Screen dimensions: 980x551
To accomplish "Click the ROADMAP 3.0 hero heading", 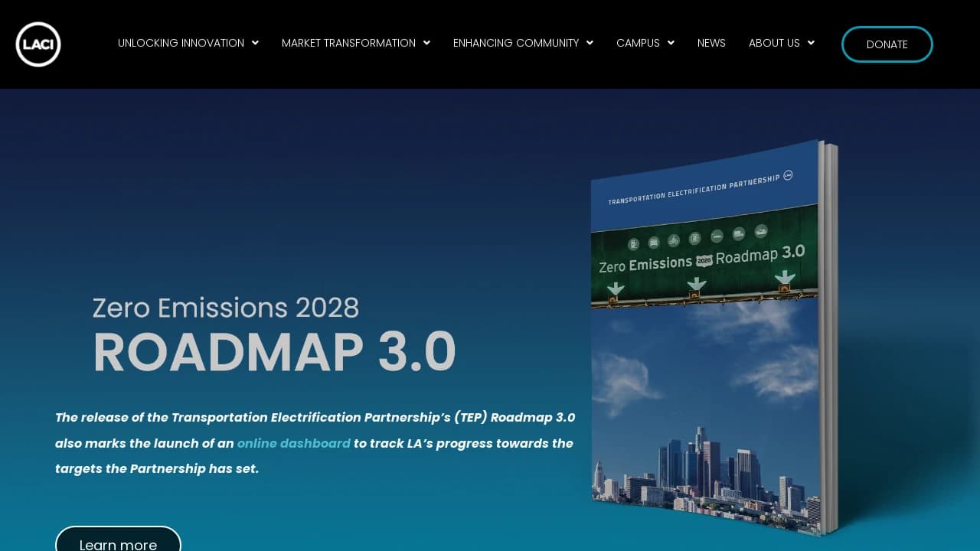I will [274, 352].
